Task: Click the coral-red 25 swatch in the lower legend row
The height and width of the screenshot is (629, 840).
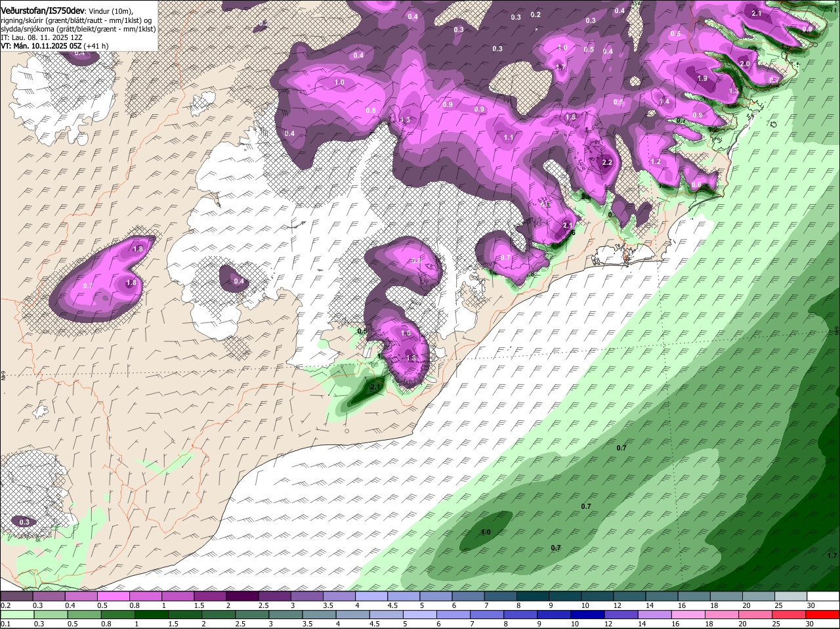Action: 790,615
